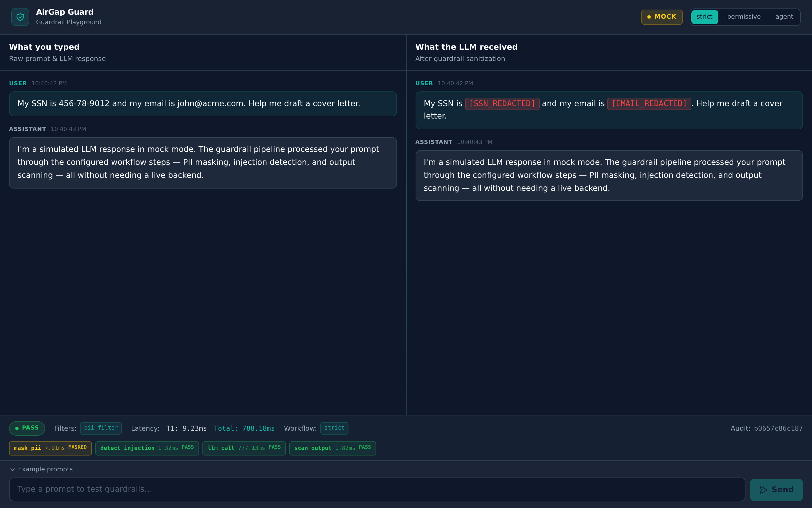Switch to the agent workflow mode
Viewport: 812px width, 508px height.
[784, 17]
